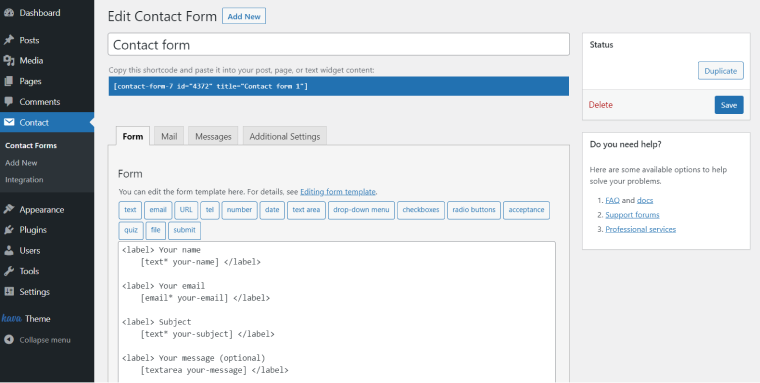
Task: Click the Contact envelope icon
Action: click(9, 122)
